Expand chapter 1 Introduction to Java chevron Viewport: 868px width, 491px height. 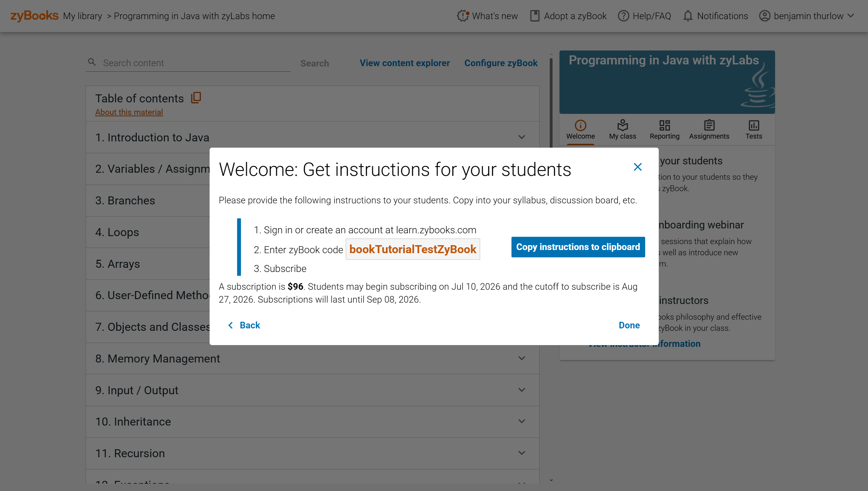tap(521, 137)
